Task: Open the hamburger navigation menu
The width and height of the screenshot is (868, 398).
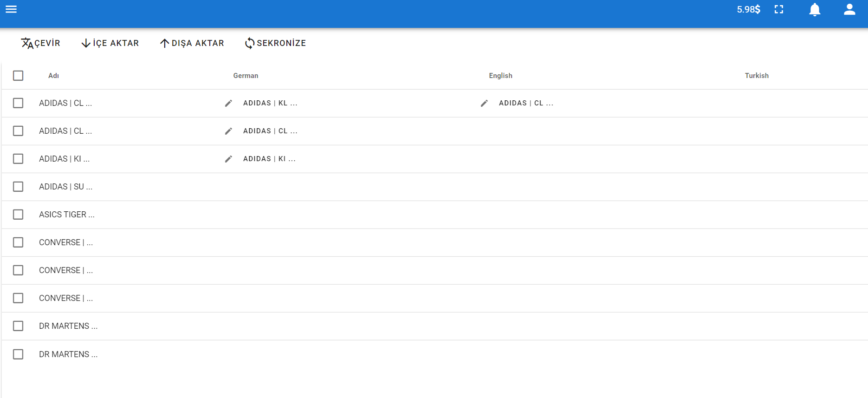Action: click(x=11, y=9)
